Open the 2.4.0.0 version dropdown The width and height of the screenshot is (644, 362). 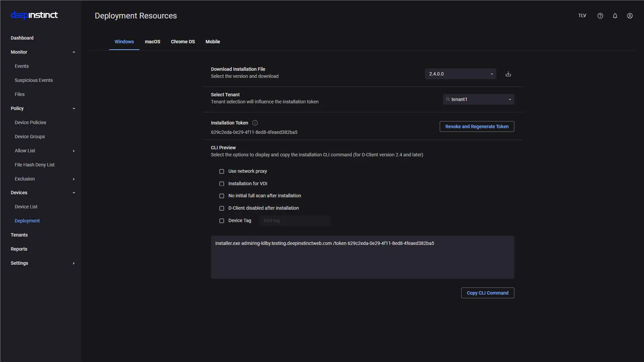pyautogui.click(x=460, y=74)
